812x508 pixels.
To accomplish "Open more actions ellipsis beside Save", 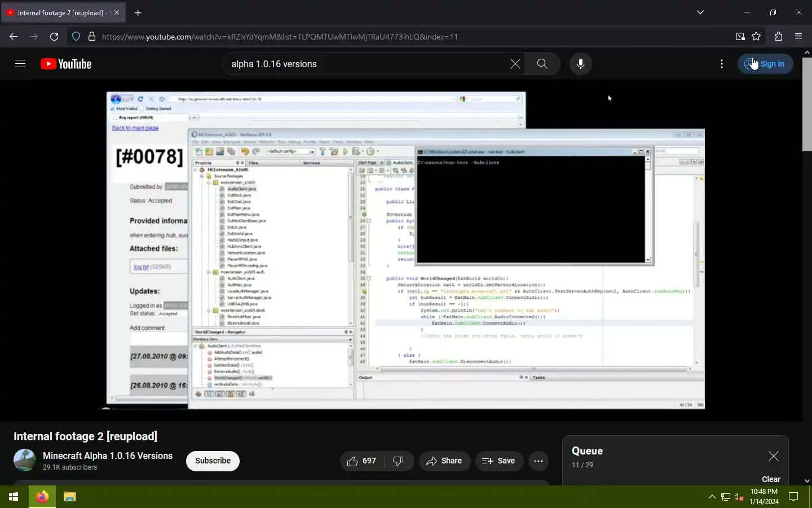I will [x=539, y=461].
